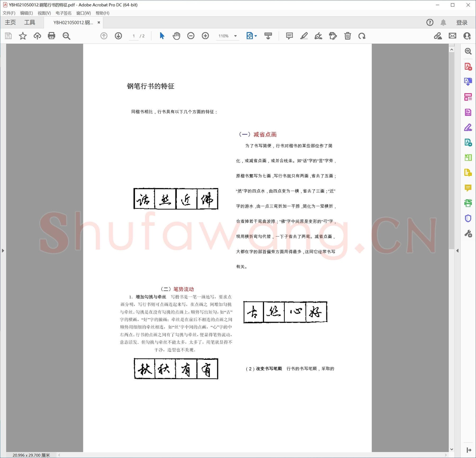Hide the right pane with side arrow
The image size is (476, 458).
[457, 251]
